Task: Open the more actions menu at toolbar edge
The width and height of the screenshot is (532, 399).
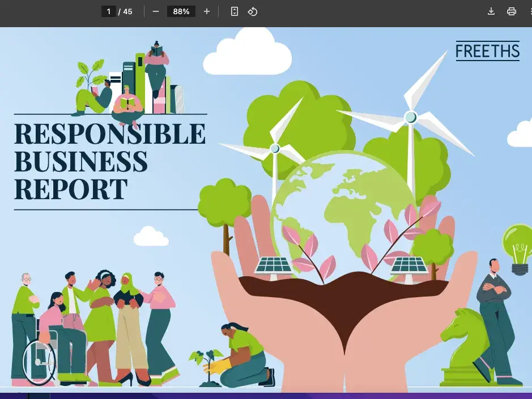Action: 529,11
